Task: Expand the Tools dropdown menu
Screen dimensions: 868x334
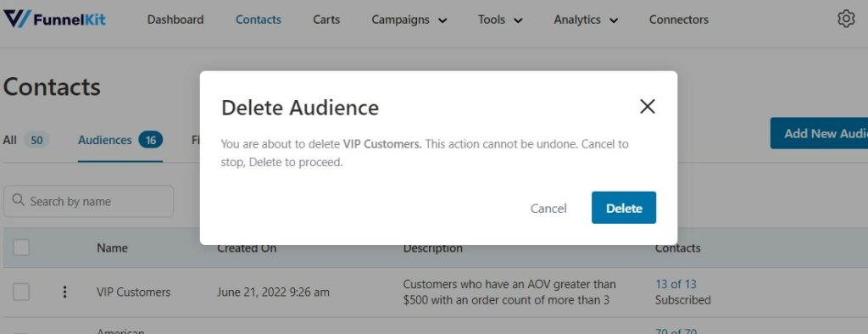Action: [x=500, y=20]
